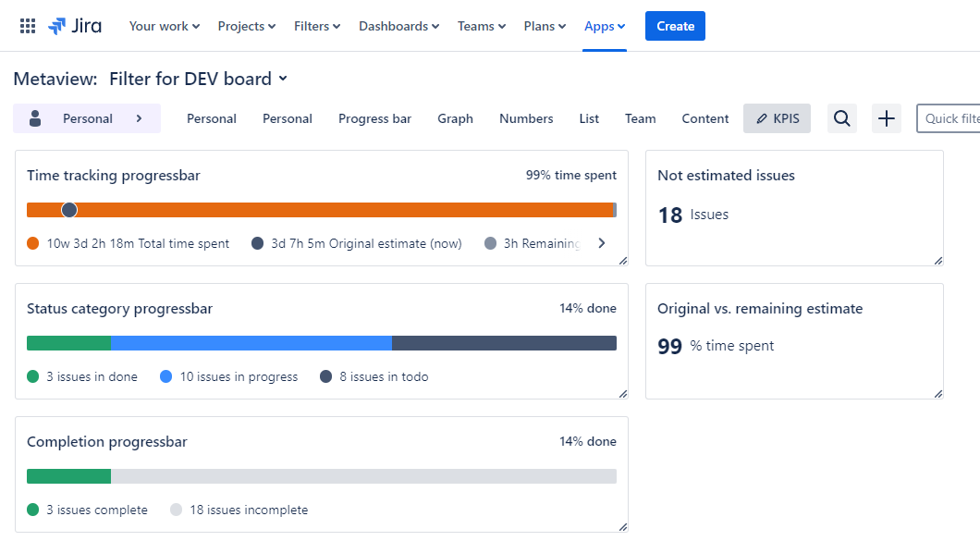Switch to the Progress bar tab

(x=374, y=118)
